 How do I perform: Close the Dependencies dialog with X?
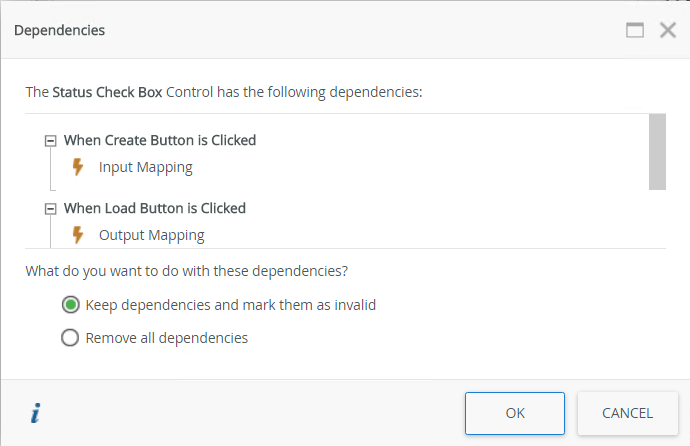(668, 30)
